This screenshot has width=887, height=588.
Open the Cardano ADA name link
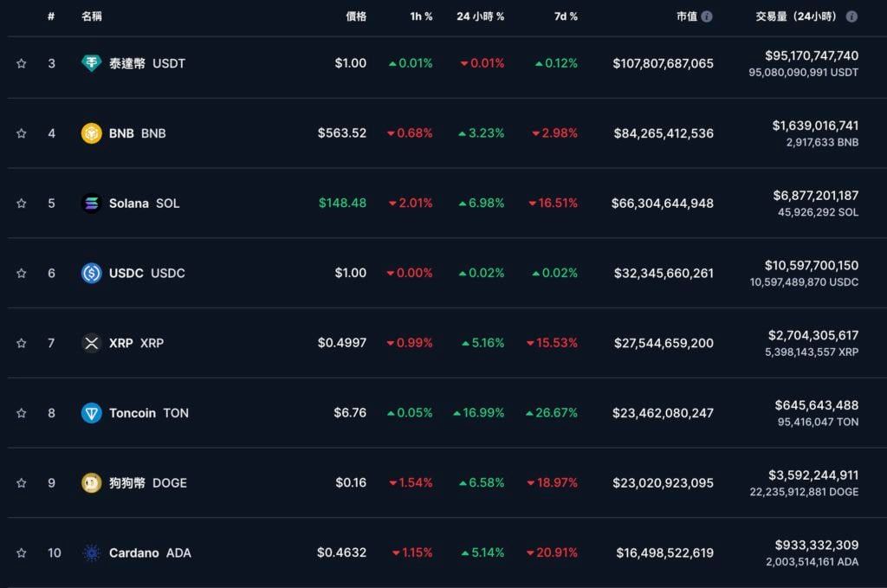[150, 552]
